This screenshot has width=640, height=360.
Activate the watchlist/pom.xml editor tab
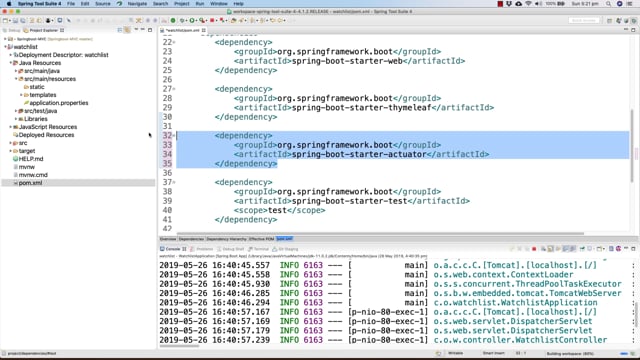pyautogui.click(x=182, y=30)
